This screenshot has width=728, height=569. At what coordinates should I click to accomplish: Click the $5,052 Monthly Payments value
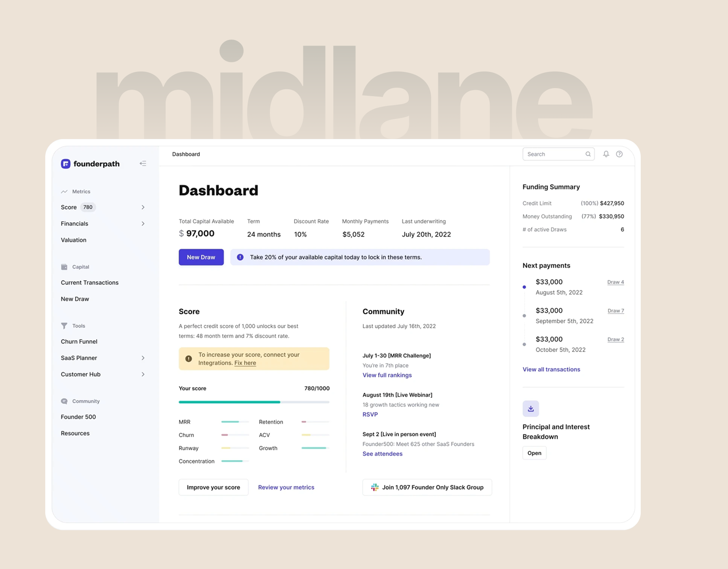[x=353, y=234]
